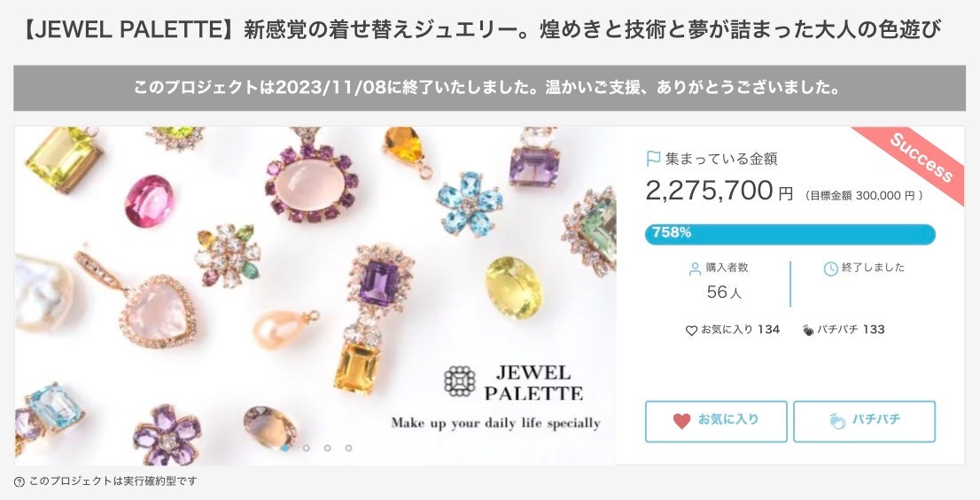The width and height of the screenshot is (980, 500).
Task: Select the fourth carousel dot indicator
Action: [x=349, y=448]
